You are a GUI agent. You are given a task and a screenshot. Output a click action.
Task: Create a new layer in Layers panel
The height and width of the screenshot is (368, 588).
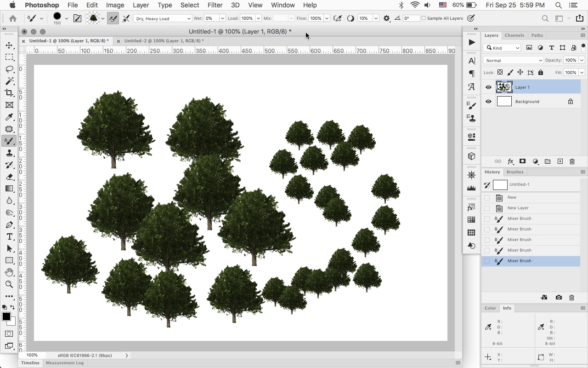(560, 161)
